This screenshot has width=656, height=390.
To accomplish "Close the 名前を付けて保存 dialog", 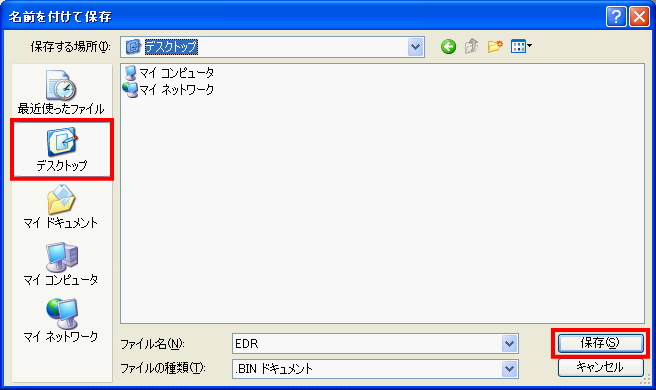I will coord(639,17).
